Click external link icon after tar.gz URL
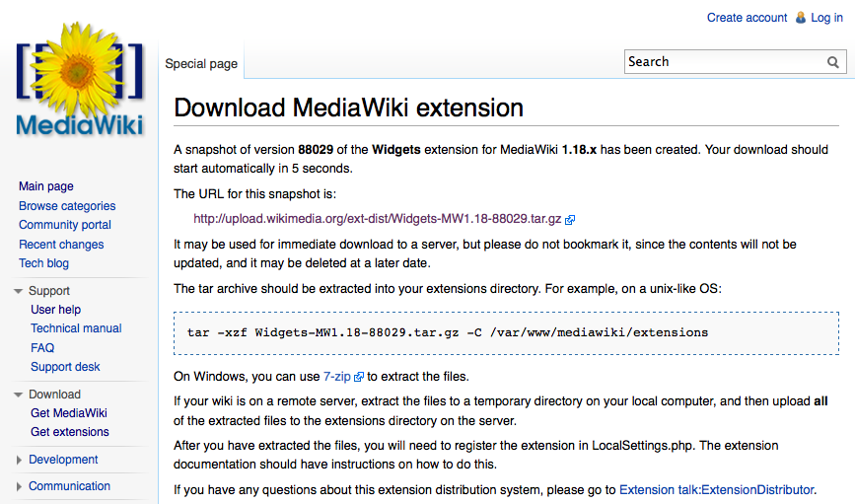855x504 pixels. click(570, 220)
